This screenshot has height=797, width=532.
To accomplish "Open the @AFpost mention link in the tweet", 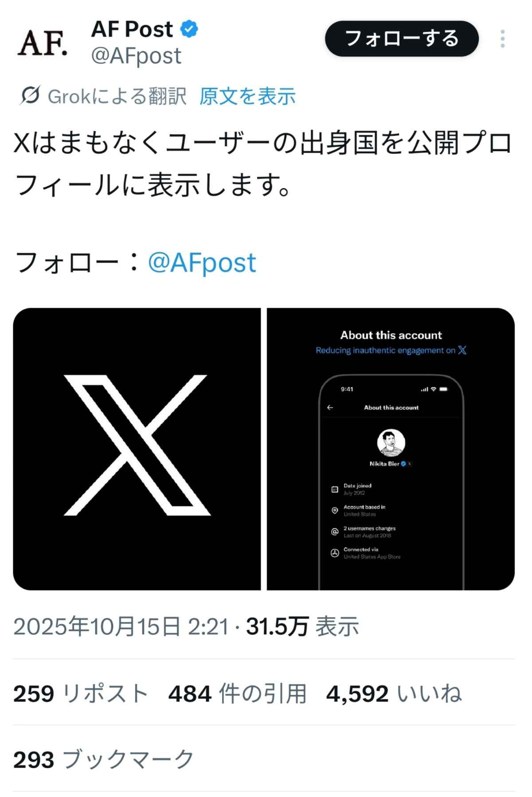I will click(x=202, y=262).
